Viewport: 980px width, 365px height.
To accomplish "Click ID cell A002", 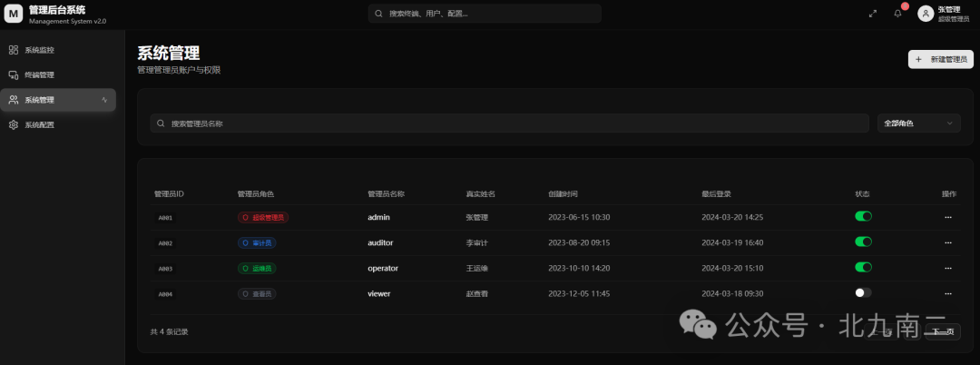I will [166, 243].
